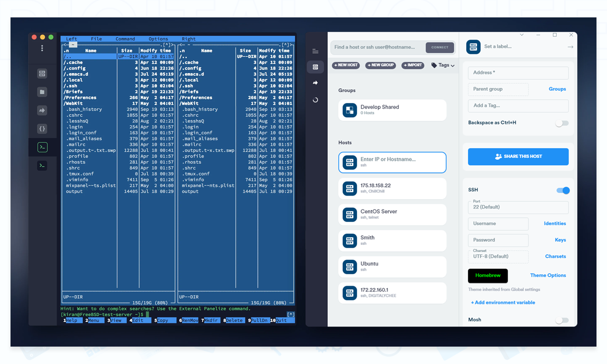Click the port forwarding arrow icon in the right app sidebar

tap(315, 83)
